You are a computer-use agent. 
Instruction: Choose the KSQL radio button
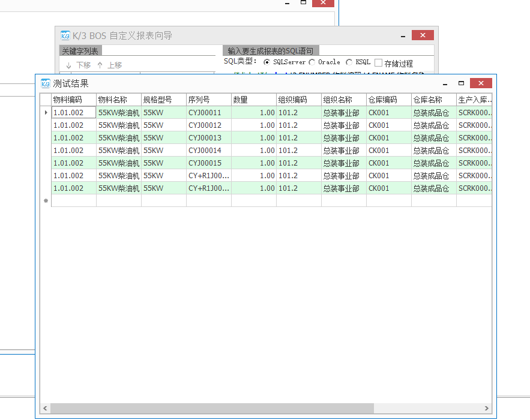coord(349,62)
